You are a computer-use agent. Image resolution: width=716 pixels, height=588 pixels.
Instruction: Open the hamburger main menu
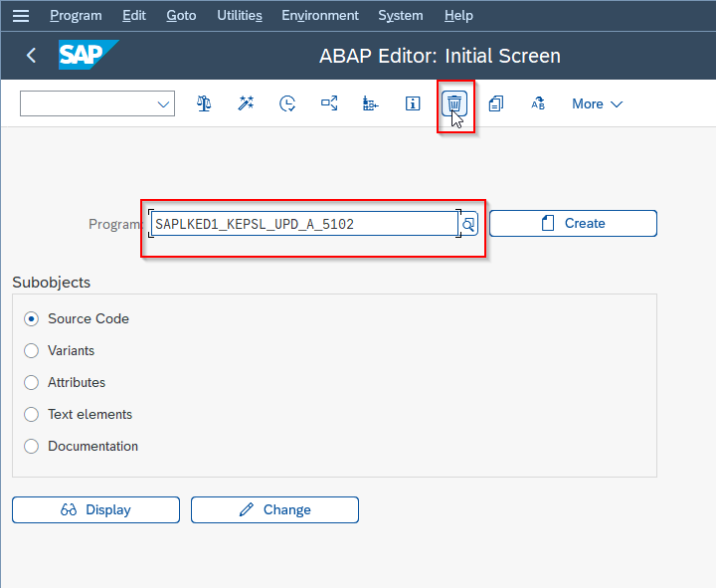tap(21, 16)
